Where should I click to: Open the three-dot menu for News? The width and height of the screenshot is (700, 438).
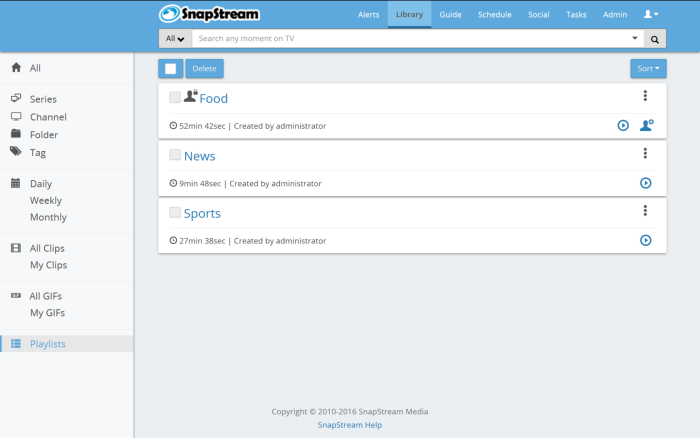coord(645,153)
